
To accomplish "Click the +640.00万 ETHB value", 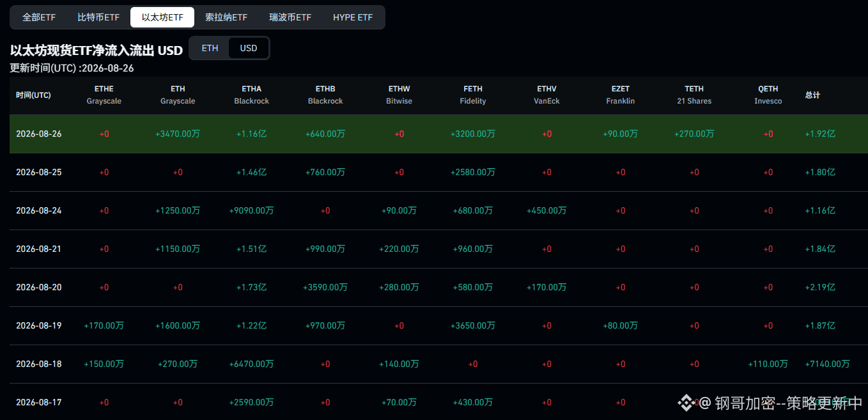I will (x=325, y=134).
